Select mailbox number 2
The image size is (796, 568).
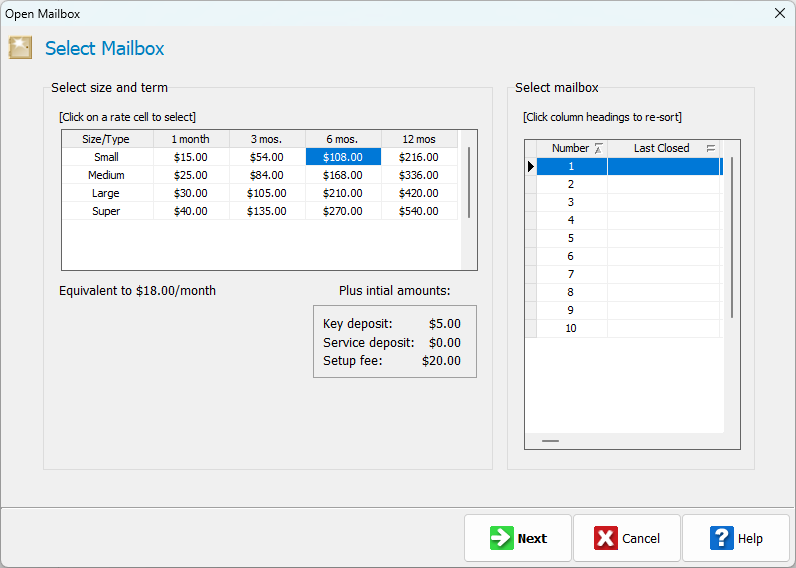572,184
